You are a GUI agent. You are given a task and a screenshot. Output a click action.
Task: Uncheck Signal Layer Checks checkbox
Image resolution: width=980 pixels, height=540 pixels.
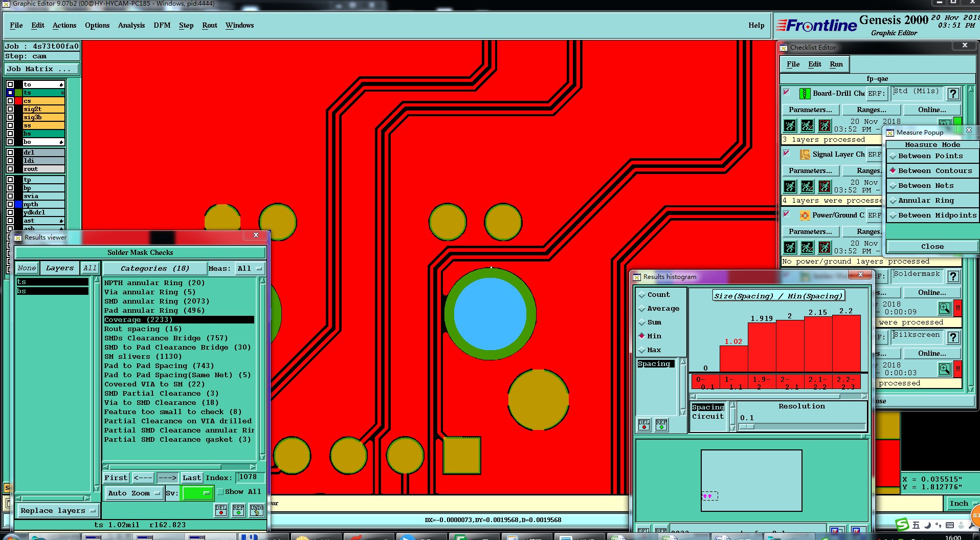[787, 154]
